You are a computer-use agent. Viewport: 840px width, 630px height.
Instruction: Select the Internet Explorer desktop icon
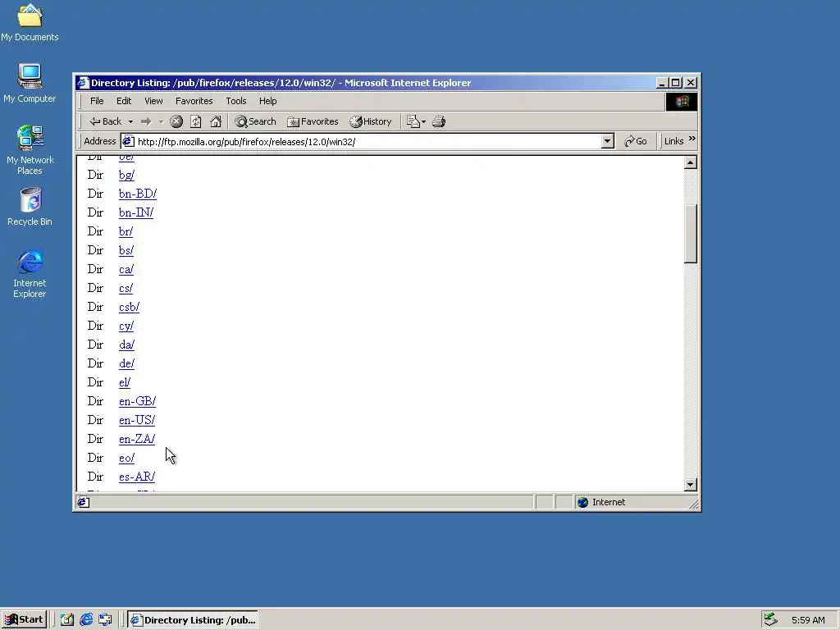point(30,274)
